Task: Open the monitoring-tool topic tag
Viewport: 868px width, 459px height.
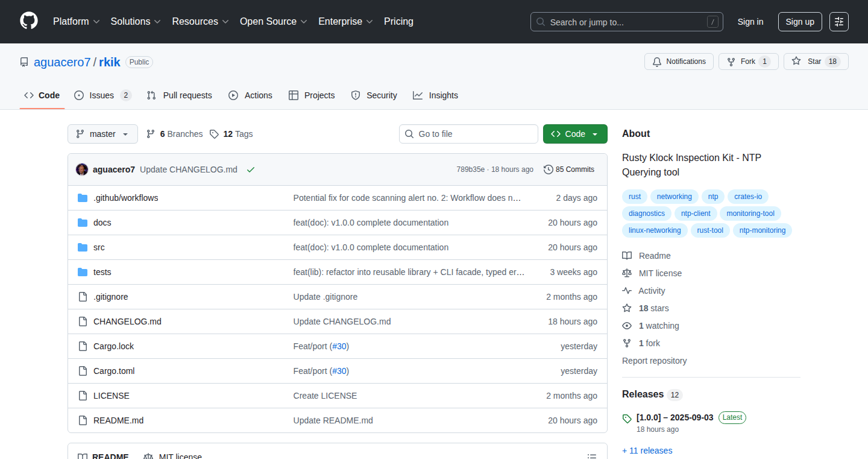Action: coord(750,214)
